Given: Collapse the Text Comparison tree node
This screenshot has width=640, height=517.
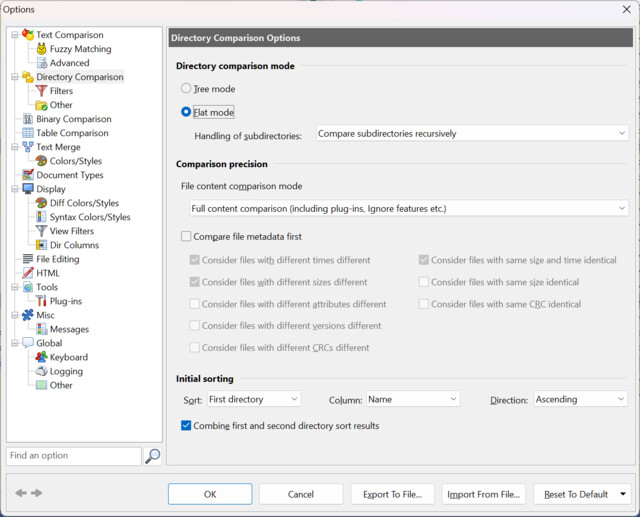Looking at the screenshot, I should pyautogui.click(x=15, y=35).
